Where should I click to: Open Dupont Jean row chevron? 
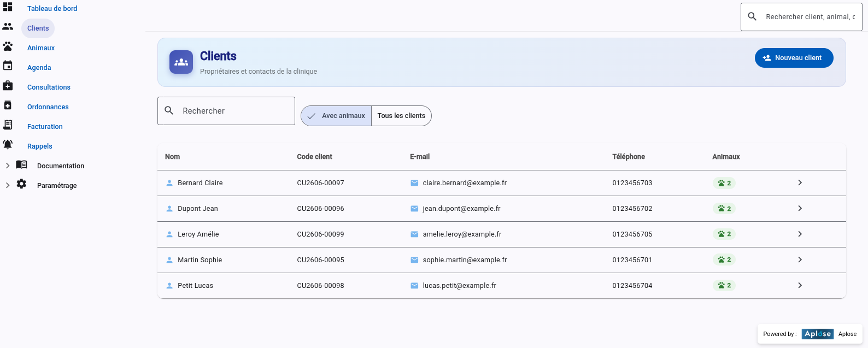(800, 208)
